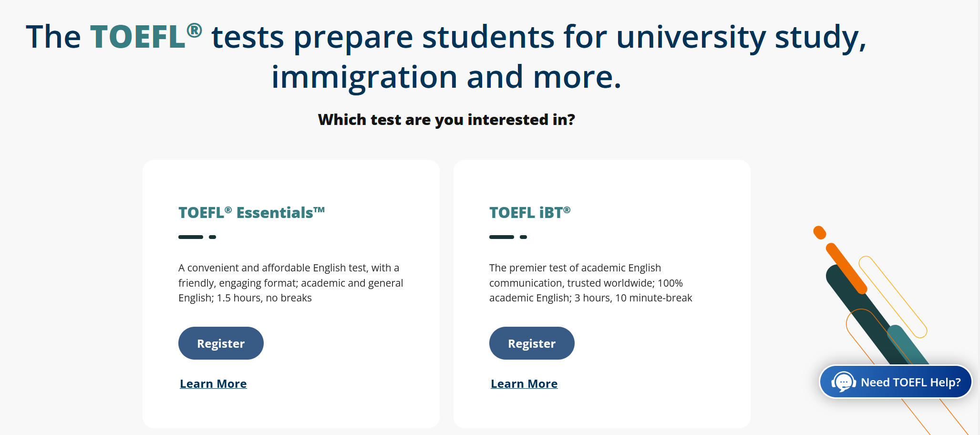
Task: Click the green TOEFL word in headline
Action: 138,37
